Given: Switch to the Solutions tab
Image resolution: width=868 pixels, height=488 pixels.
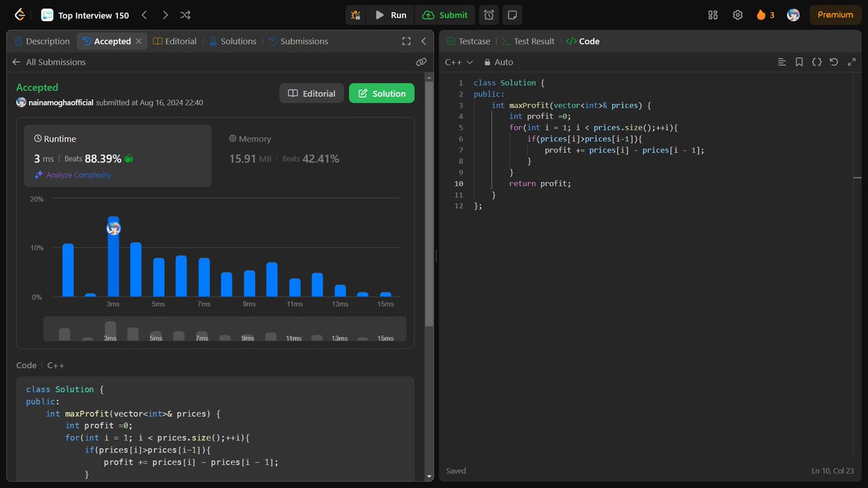Looking at the screenshot, I should [233, 41].
